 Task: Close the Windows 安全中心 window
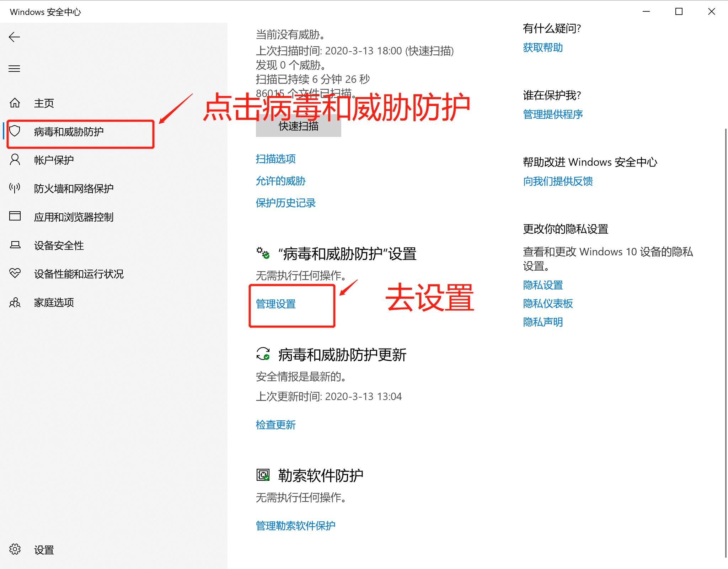[712, 11]
